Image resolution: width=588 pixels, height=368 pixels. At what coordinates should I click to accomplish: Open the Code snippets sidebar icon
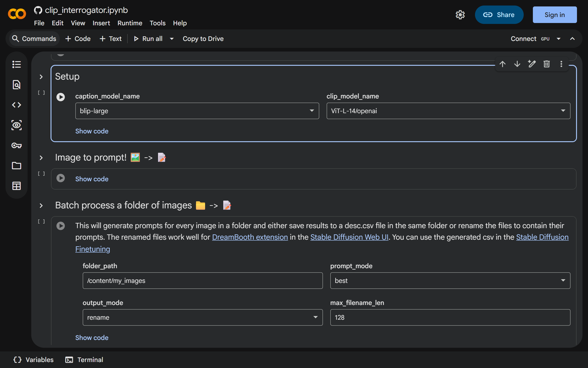tap(17, 105)
